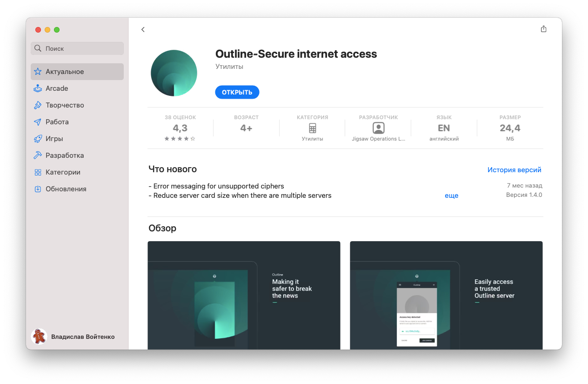Select Творчество in the sidebar
Screen dimensions: 588x384
click(x=77, y=105)
